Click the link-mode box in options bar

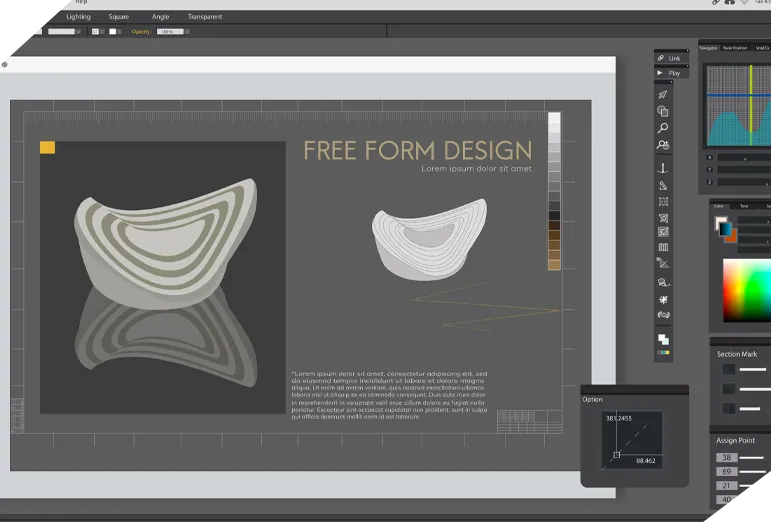[95, 31]
